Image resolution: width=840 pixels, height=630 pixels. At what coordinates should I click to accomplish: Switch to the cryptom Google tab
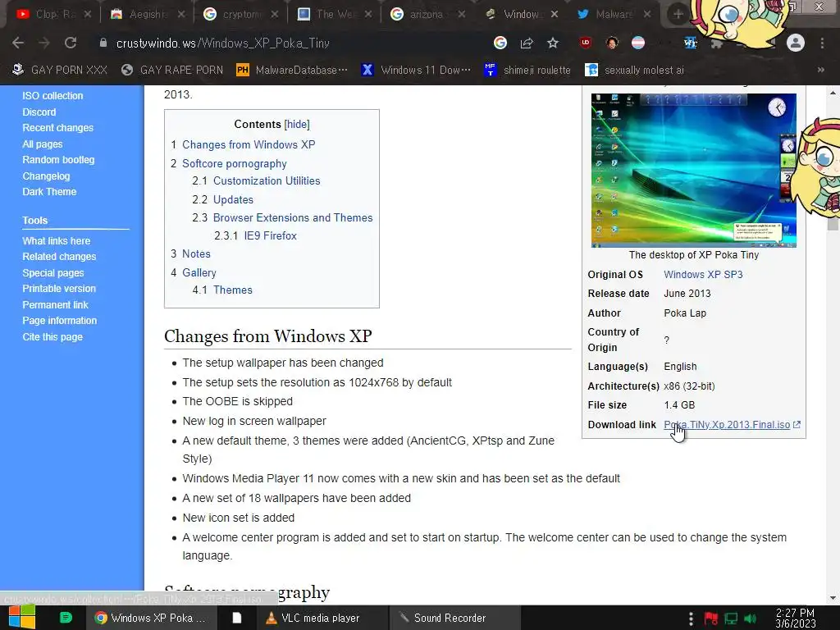[242, 15]
